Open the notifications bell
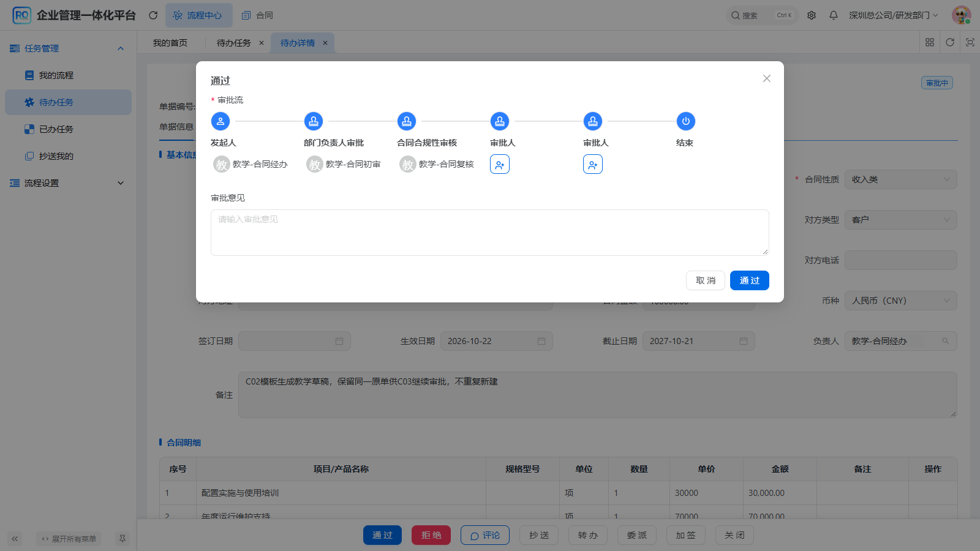This screenshot has width=980, height=551. 834,15
